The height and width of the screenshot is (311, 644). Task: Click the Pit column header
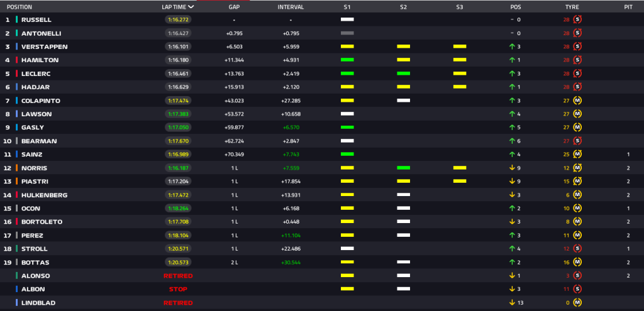(628, 7)
